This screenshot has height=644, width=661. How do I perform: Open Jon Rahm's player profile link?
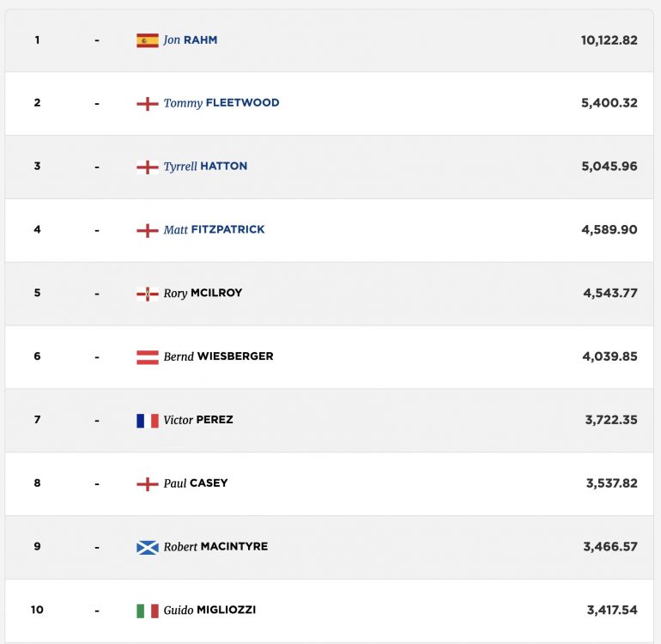(190, 40)
